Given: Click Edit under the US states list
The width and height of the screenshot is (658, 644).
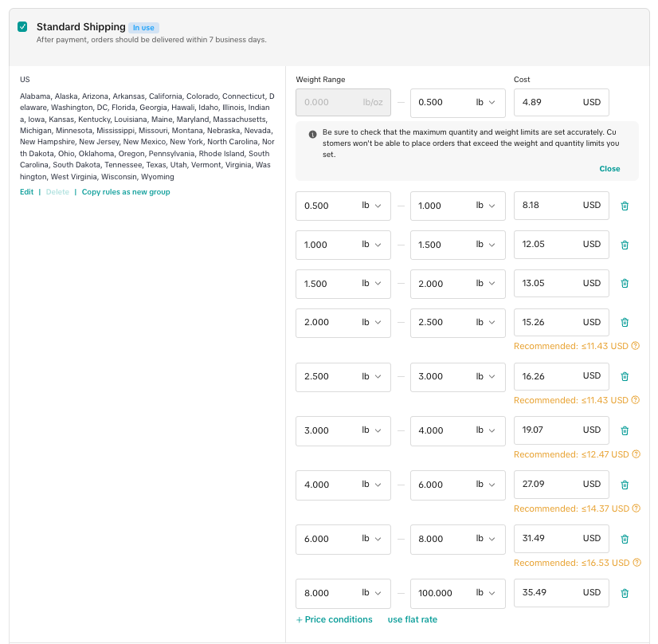Looking at the screenshot, I should (27, 192).
